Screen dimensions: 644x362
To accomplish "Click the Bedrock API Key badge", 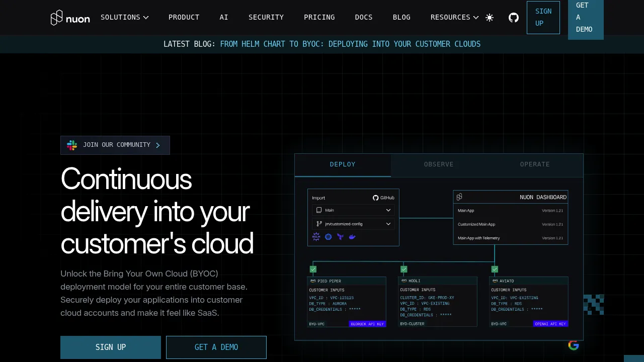I will [367, 324].
